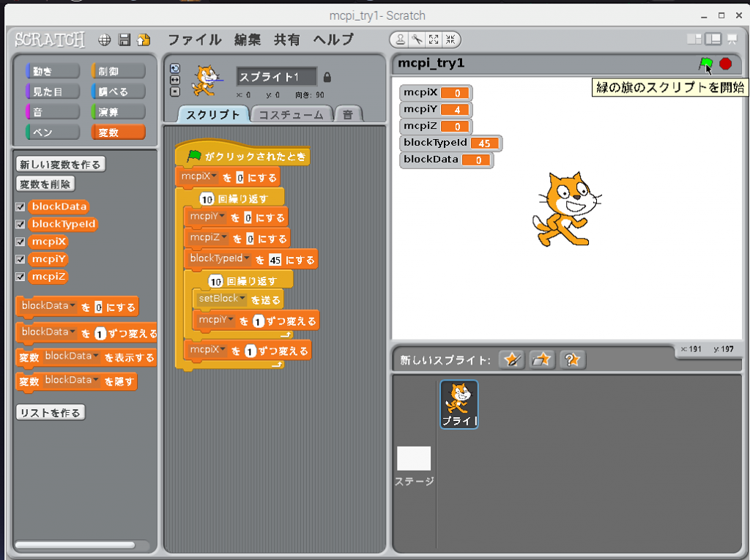
Task: Click the green flag hat block がクリックされたとき
Action: click(242, 155)
